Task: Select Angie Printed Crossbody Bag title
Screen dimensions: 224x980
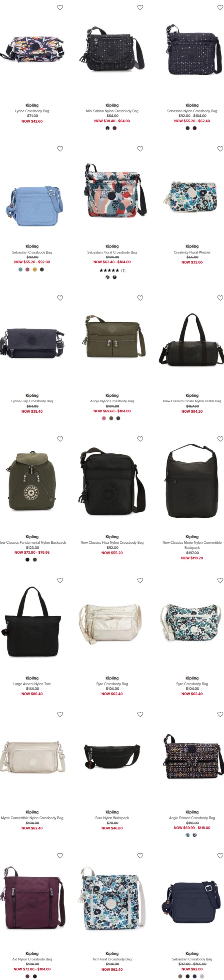Action: (192, 818)
